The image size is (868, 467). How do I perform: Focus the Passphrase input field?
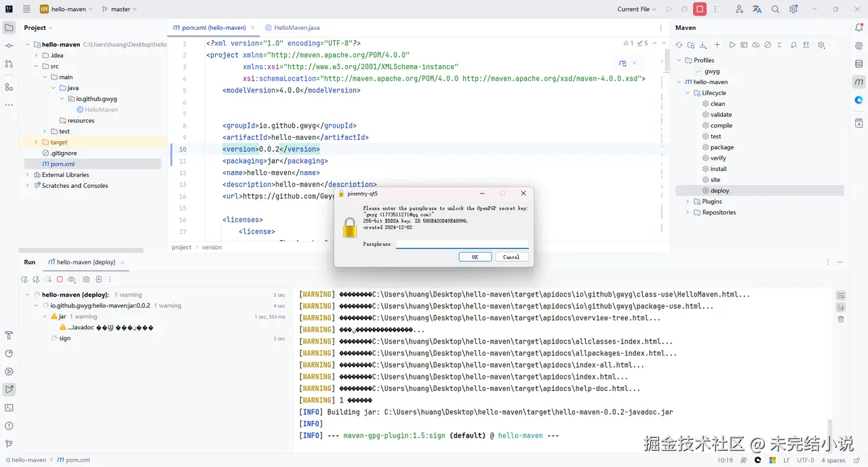tap(462, 244)
